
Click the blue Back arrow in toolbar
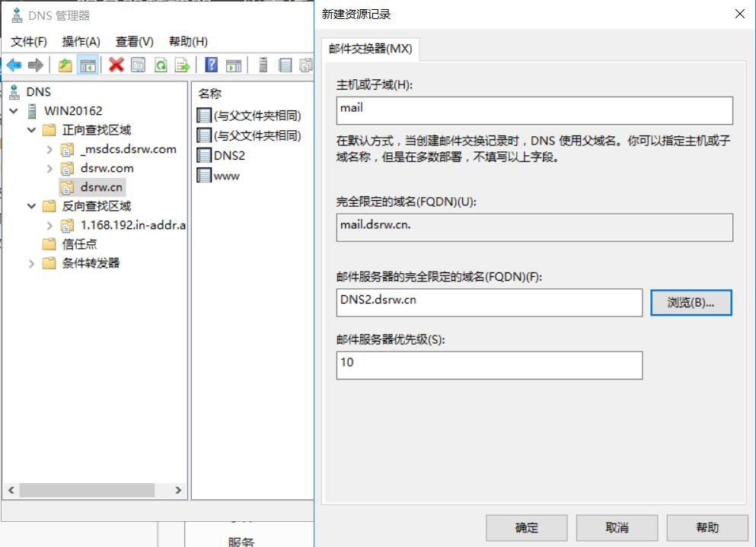14,65
